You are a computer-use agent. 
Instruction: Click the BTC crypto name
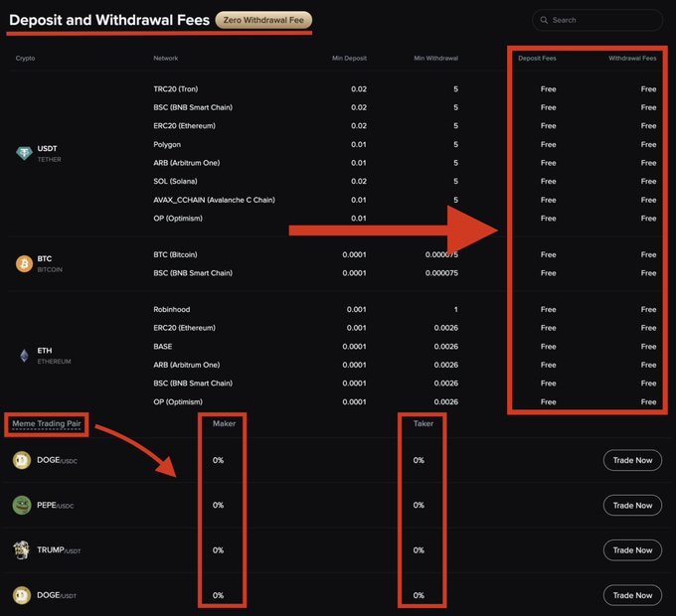[45, 259]
